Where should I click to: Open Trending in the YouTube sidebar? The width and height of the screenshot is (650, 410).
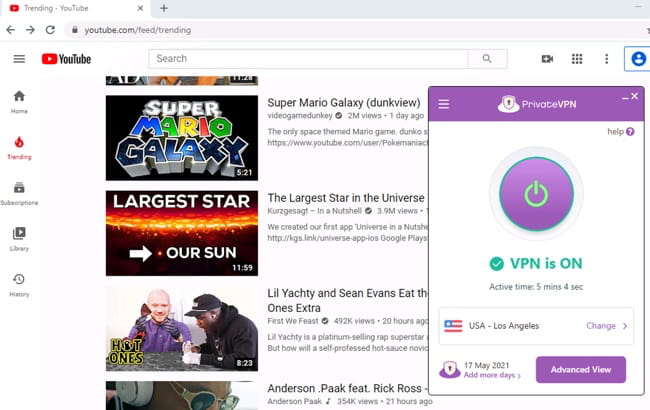pyautogui.click(x=19, y=147)
